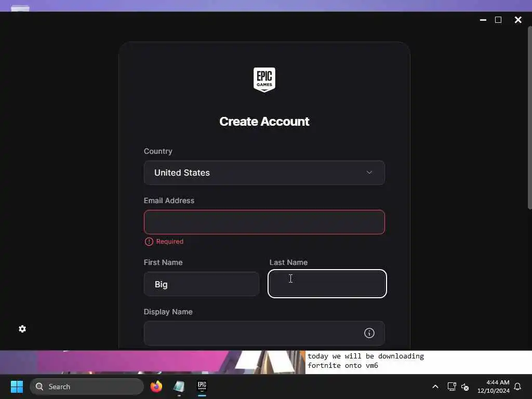The height and width of the screenshot is (399, 532).
Task: Click the Email Address label
Action: 169,201
